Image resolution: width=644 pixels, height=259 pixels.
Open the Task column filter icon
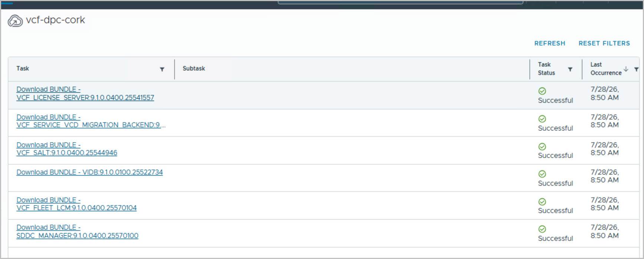click(162, 69)
